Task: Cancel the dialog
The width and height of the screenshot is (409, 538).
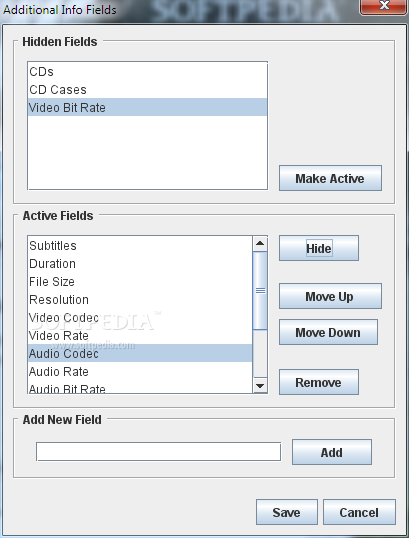Action: coord(359,512)
